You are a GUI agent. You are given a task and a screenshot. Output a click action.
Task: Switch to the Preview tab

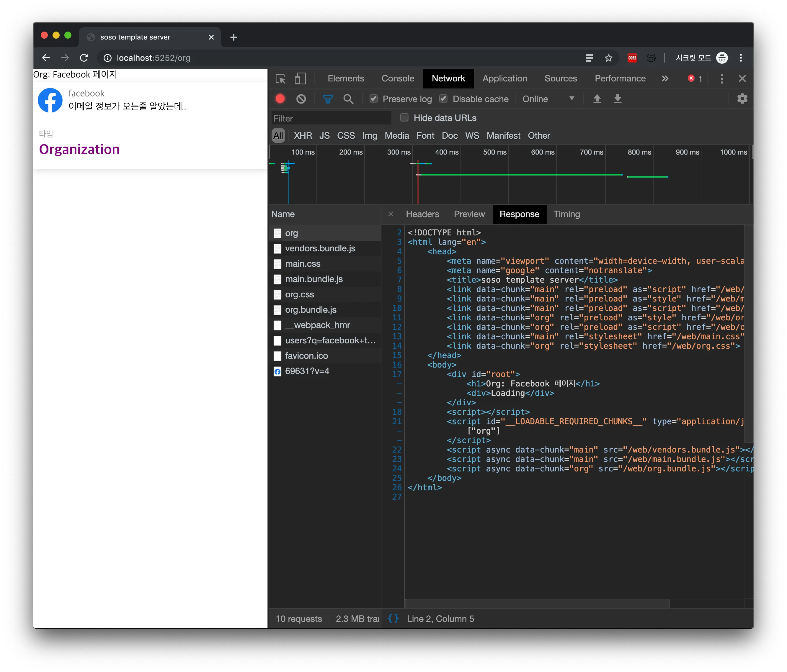coord(469,214)
